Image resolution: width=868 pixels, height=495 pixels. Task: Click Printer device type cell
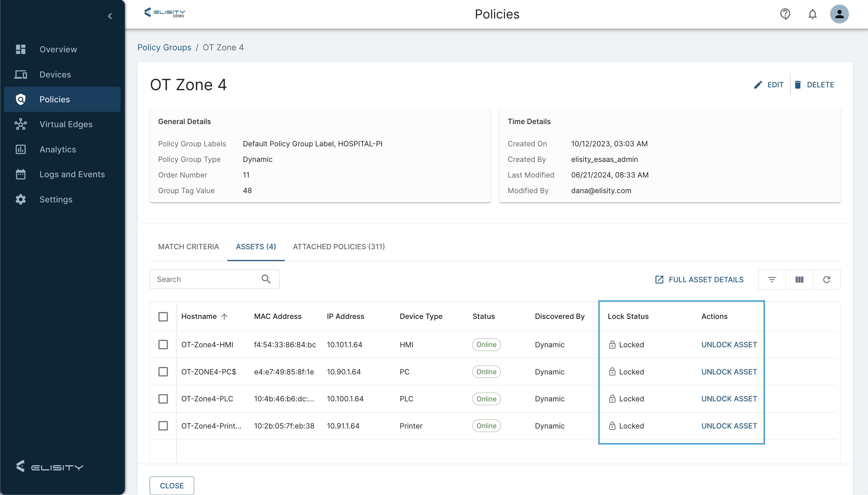411,426
